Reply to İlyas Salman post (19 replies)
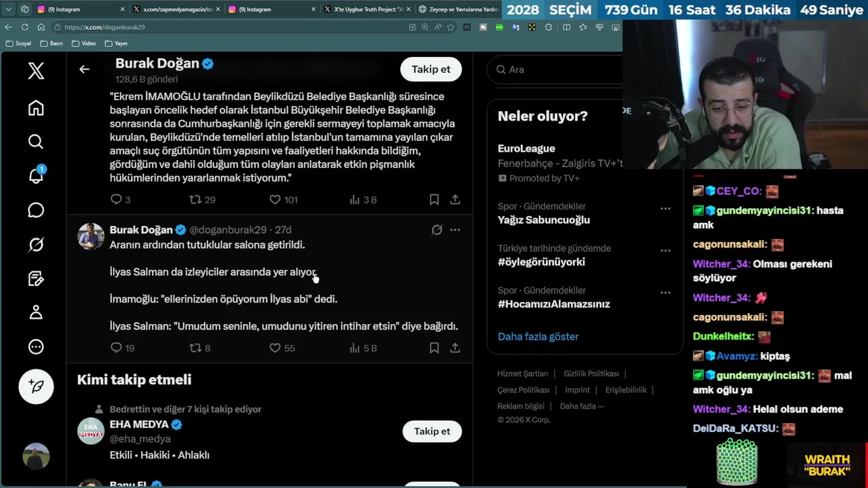 tap(122, 348)
